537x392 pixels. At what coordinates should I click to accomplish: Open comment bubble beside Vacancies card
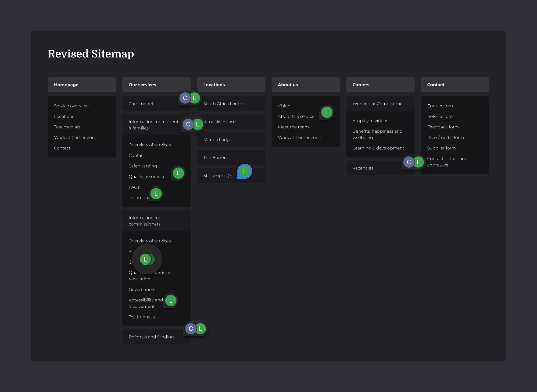coord(413,162)
